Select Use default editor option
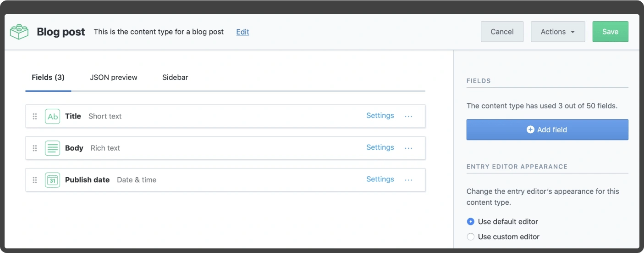 [x=470, y=221]
